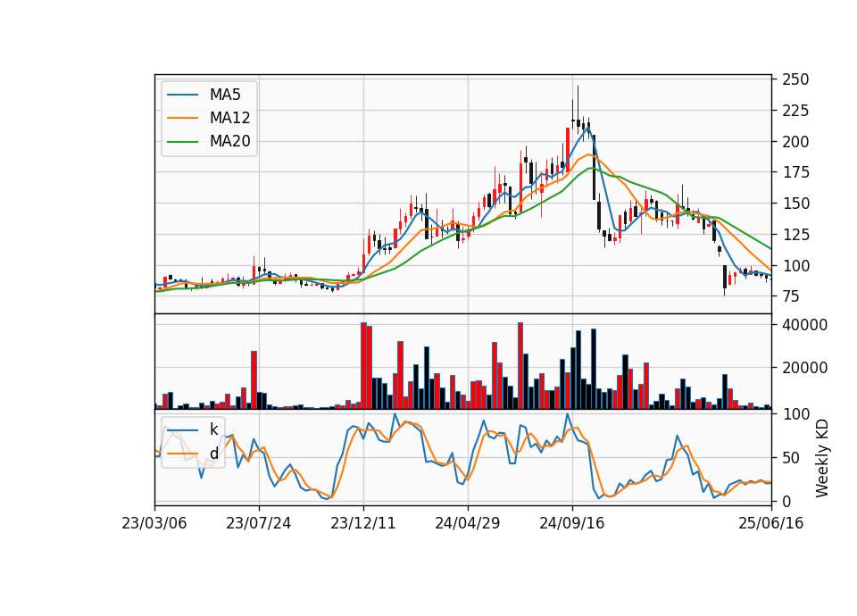857x616 pixels.
Task: Click the 125 price axis label
Action: coord(795,235)
